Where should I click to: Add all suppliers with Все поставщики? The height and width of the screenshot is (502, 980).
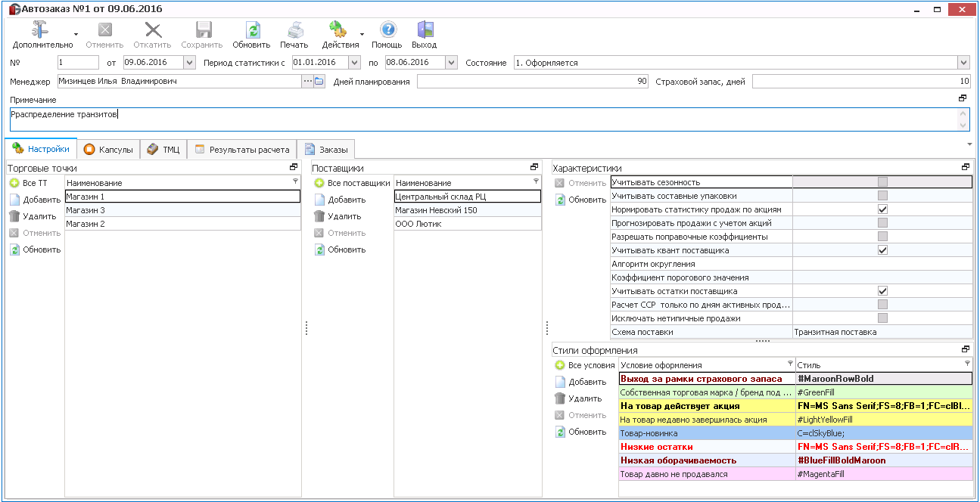[x=352, y=183]
